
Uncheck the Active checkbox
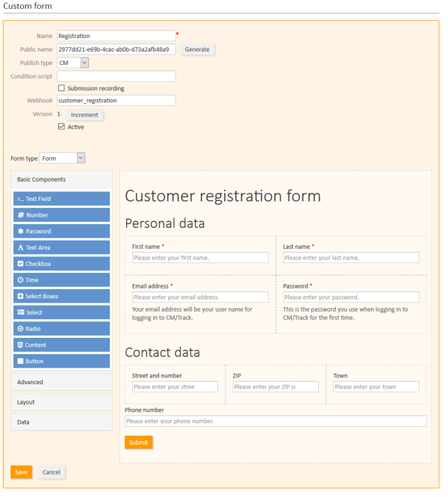point(61,127)
